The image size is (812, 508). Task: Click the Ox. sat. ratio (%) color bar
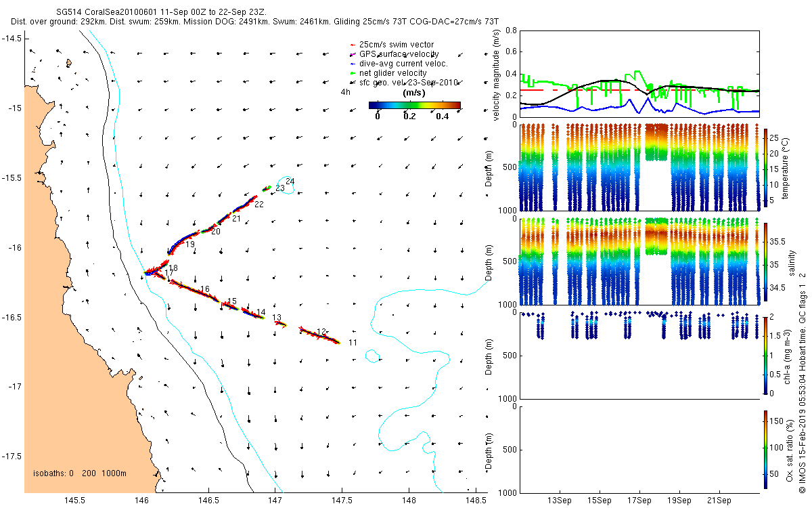765,448
